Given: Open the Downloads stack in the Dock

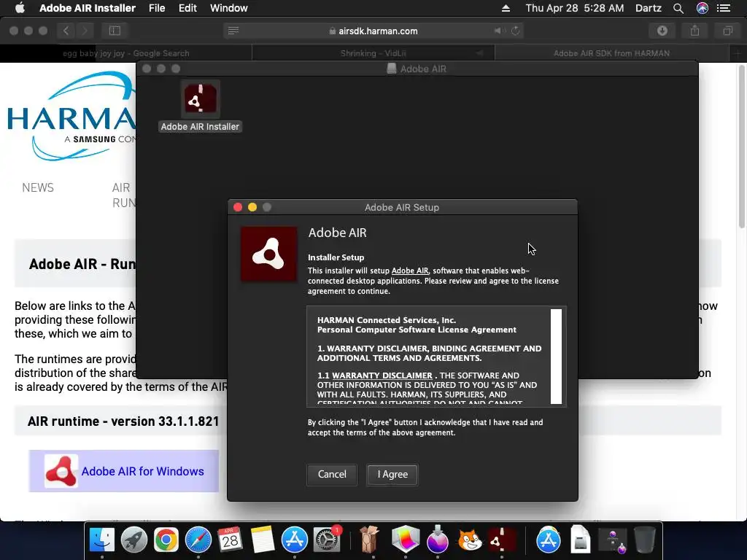Looking at the screenshot, I should pyautogui.click(x=613, y=540).
